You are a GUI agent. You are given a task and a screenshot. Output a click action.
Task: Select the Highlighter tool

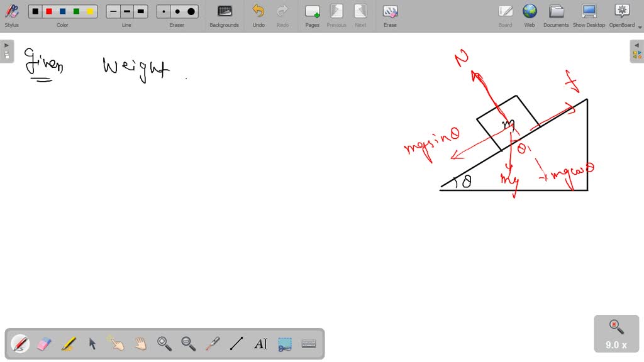click(68, 344)
